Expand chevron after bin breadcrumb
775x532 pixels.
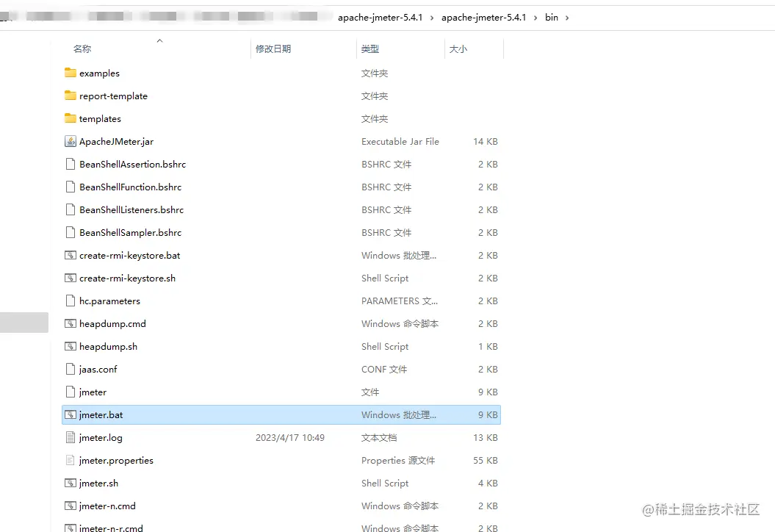click(567, 18)
